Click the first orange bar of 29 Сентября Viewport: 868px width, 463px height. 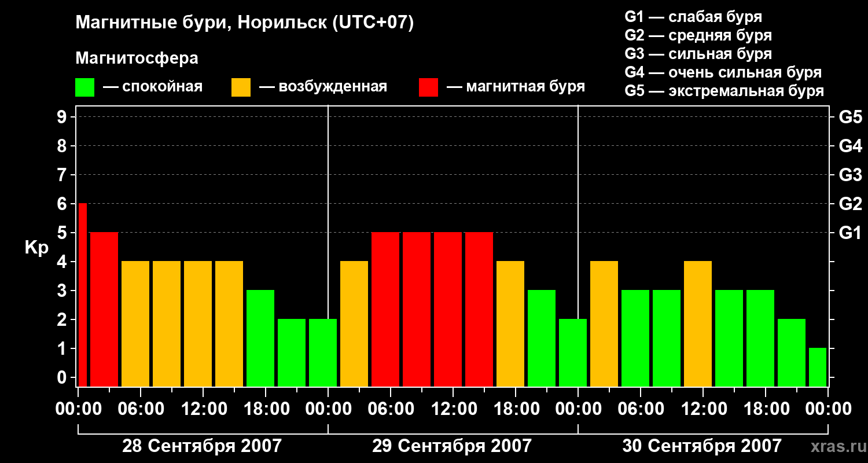tap(354, 324)
